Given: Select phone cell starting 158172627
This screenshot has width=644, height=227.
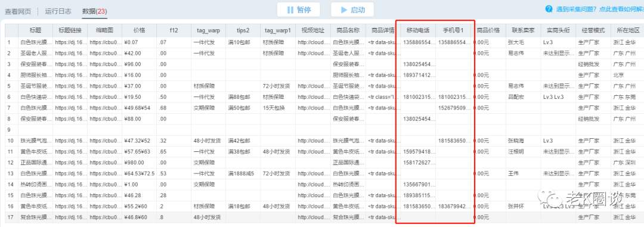Looking at the screenshot, I should point(418,162).
